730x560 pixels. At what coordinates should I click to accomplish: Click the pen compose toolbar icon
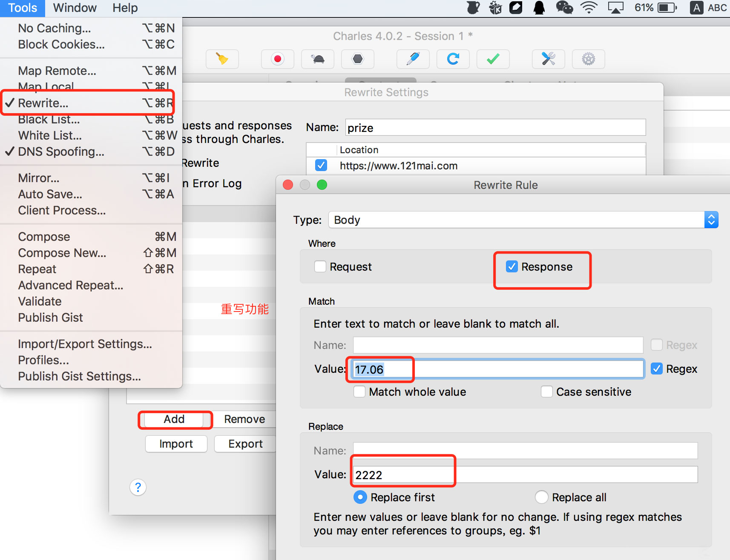pyautogui.click(x=413, y=59)
